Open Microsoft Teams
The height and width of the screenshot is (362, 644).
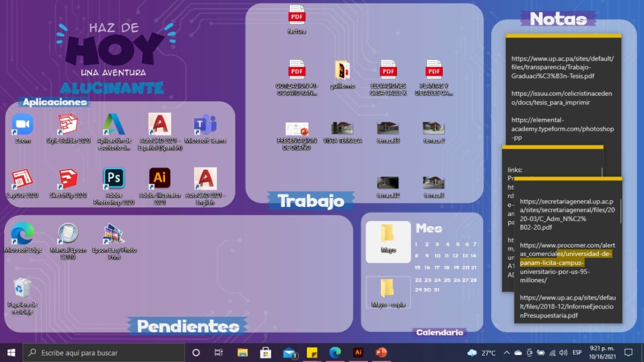(206, 126)
